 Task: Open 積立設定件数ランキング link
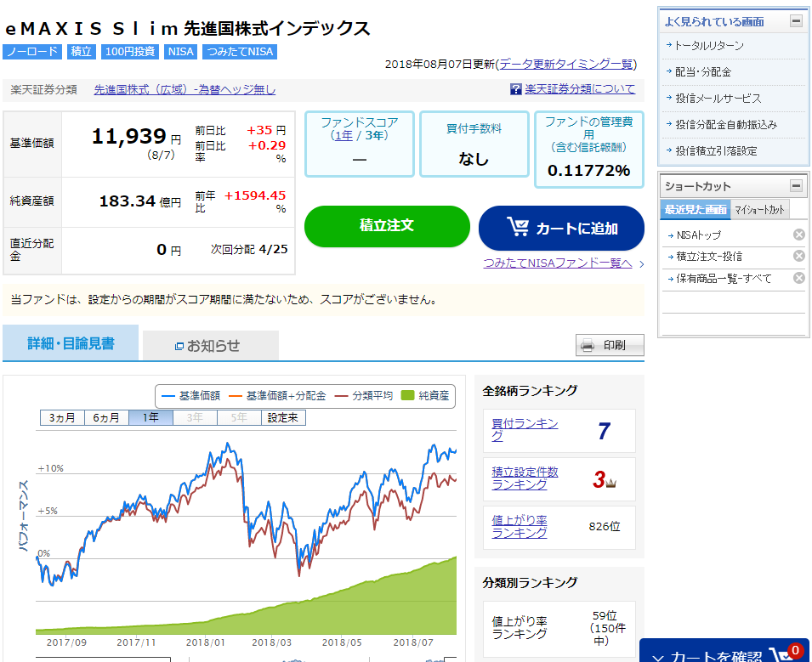coord(525,478)
